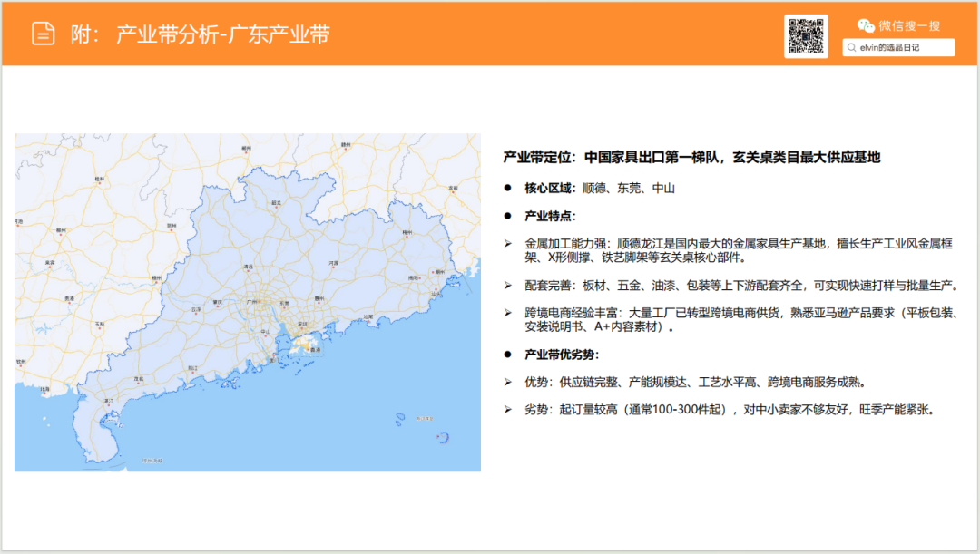Click the 清远 marker north of Guangzhou
This screenshot has width=980, height=554.
click(248, 268)
